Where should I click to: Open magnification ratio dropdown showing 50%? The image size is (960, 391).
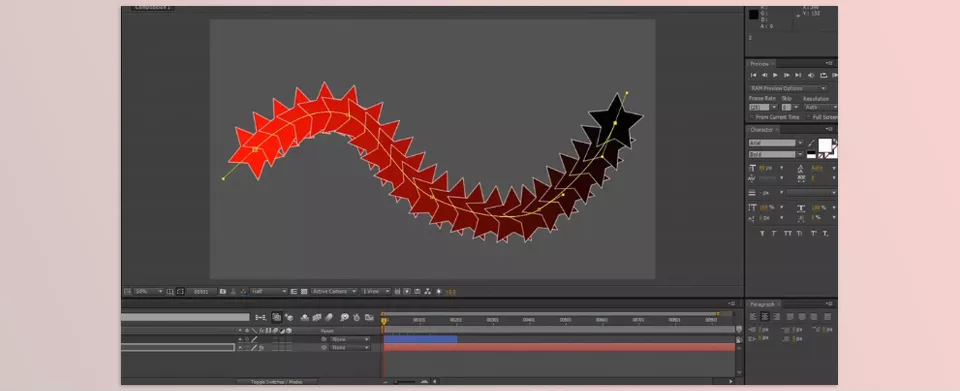point(149,292)
